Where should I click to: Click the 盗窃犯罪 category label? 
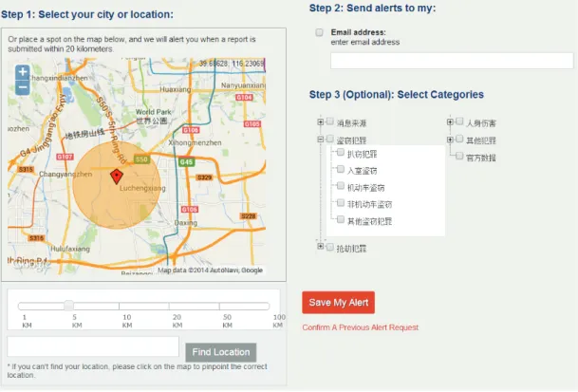pos(351,140)
